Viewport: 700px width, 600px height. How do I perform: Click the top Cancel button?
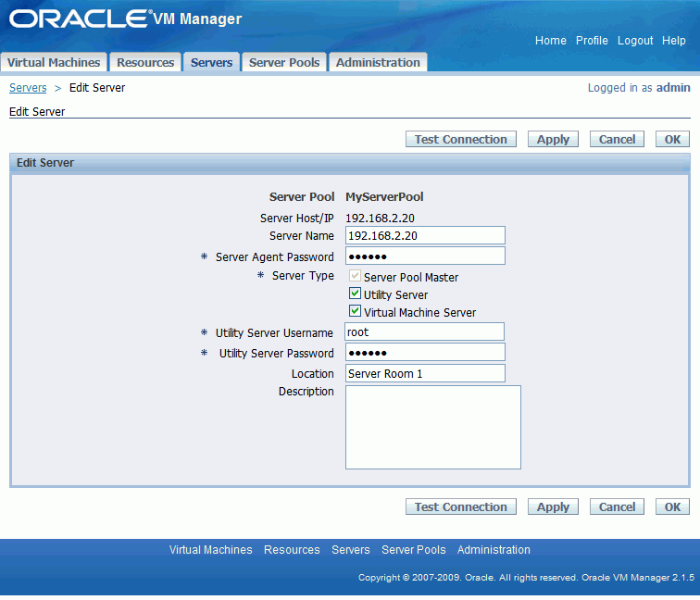pos(617,139)
